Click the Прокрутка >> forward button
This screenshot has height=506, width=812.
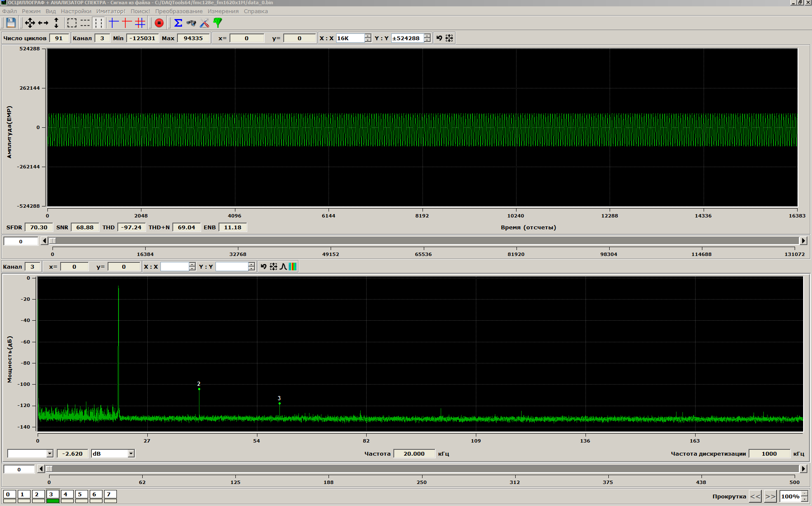click(771, 496)
